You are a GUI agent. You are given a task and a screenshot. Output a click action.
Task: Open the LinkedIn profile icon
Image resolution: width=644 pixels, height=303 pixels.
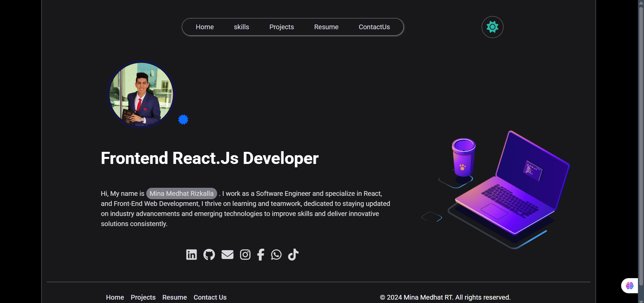click(192, 255)
